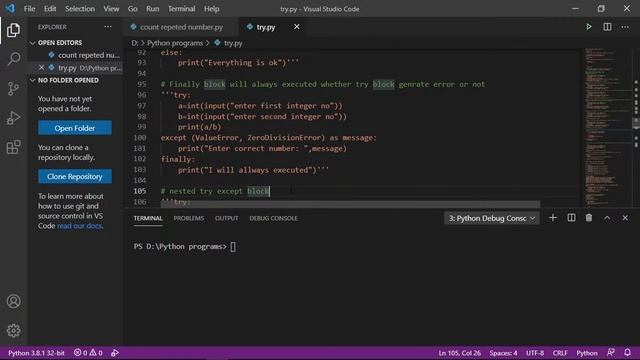This screenshot has height=360, width=640.
Task: Switch to the Debug Console tab
Action: 273,218
